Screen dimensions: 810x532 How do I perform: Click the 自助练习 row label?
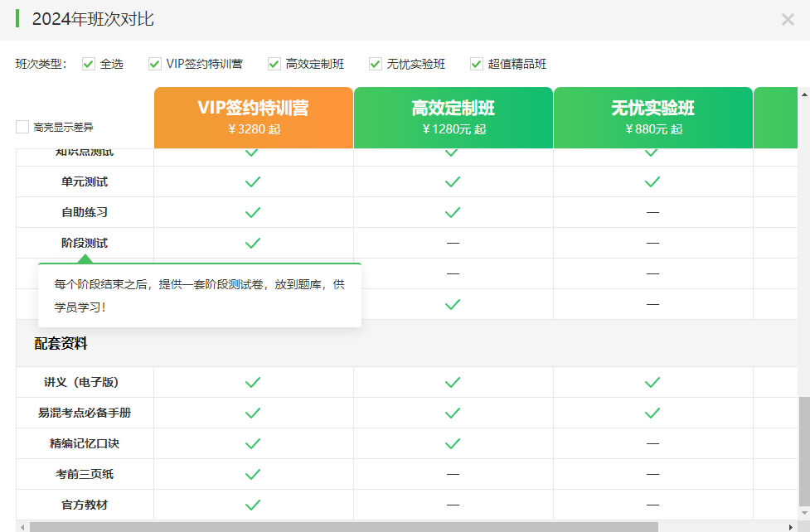click(x=85, y=212)
